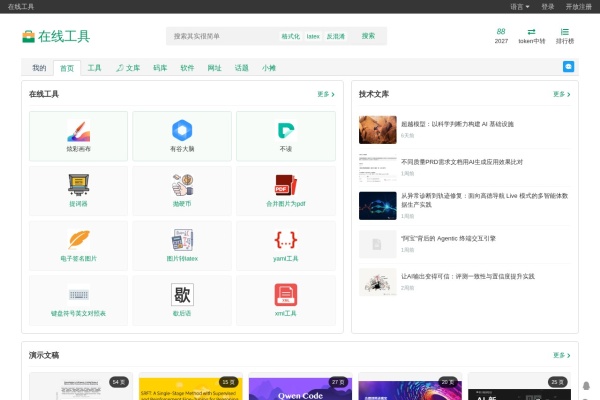The width and height of the screenshot is (600, 400).
Task: Open the xml工具 red file icon
Action: pos(286,294)
